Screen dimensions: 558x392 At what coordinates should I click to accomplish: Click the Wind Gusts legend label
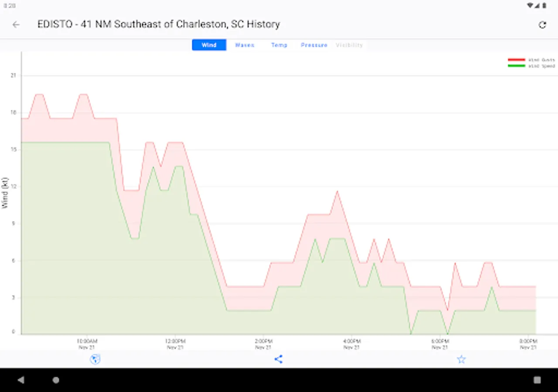click(542, 60)
